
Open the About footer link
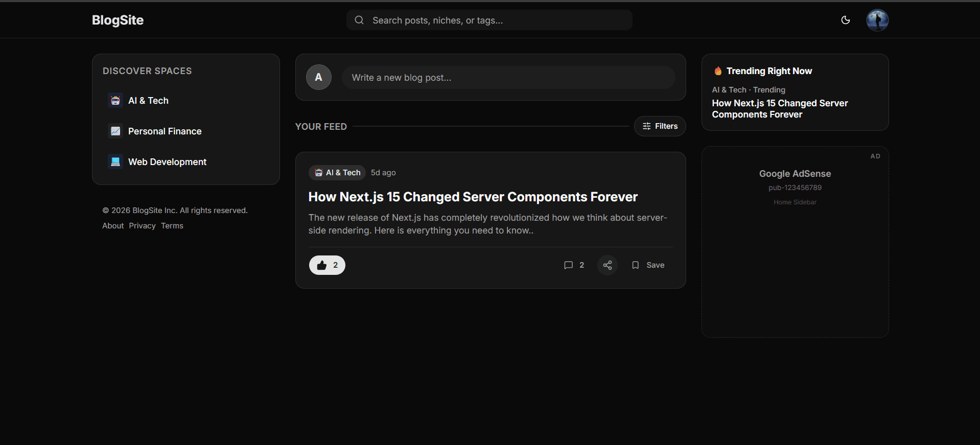point(113,226)
